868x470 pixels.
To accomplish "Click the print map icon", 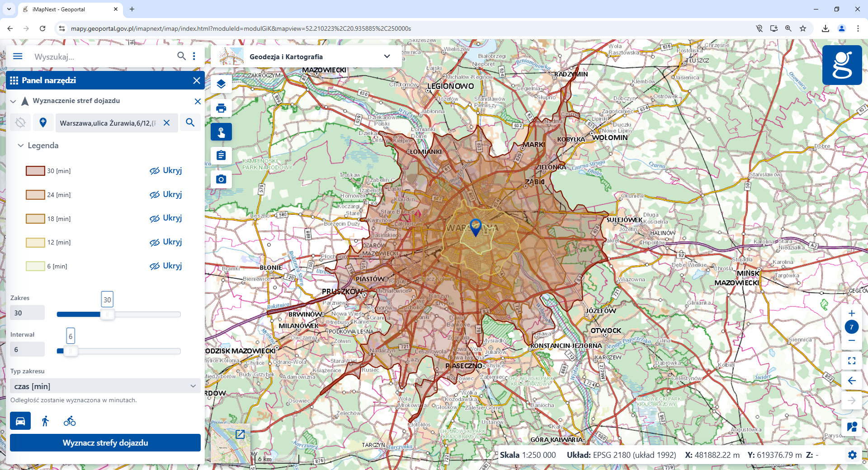I will tap(221, 108).
